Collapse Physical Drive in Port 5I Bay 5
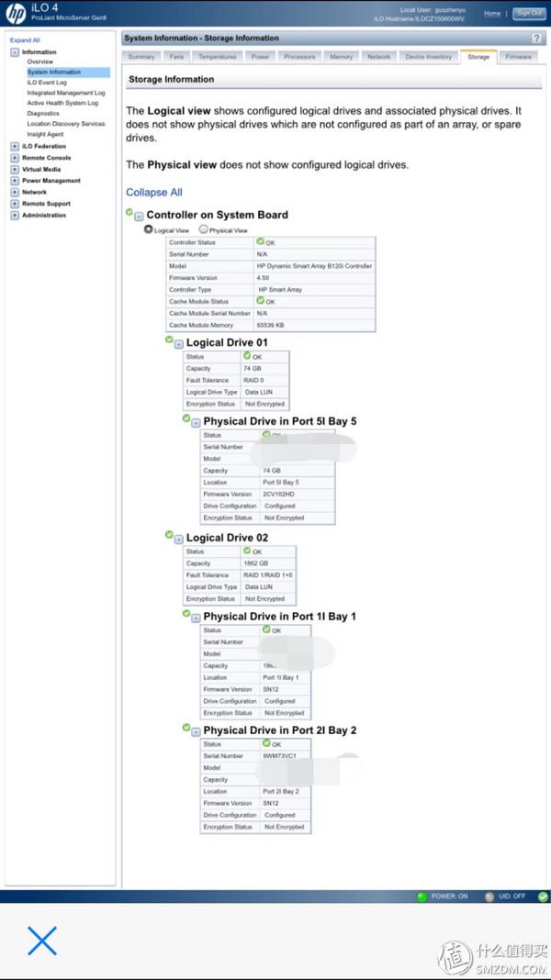Viewport: 551px width, 980px height. [196, 422]
